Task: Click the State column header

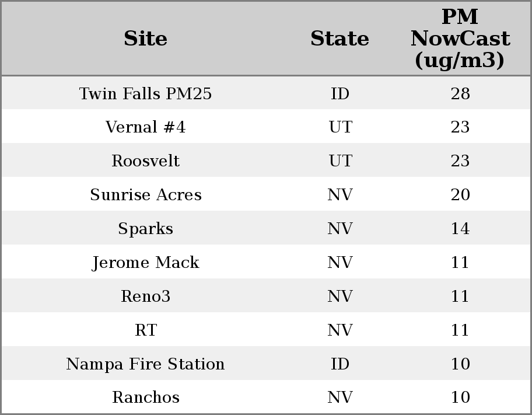Action: coord(339,39)
